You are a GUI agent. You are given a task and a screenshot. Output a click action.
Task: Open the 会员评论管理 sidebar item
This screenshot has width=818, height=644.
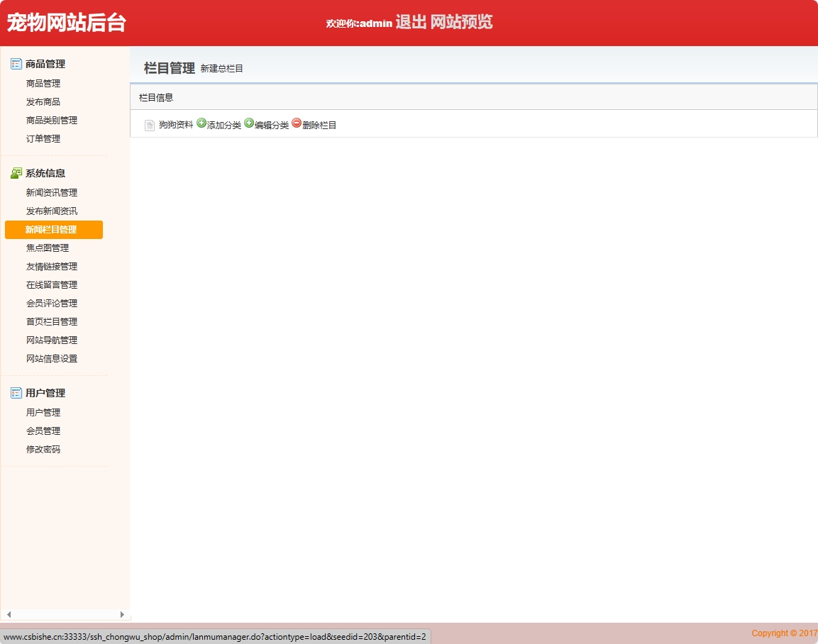coord(52,304)
